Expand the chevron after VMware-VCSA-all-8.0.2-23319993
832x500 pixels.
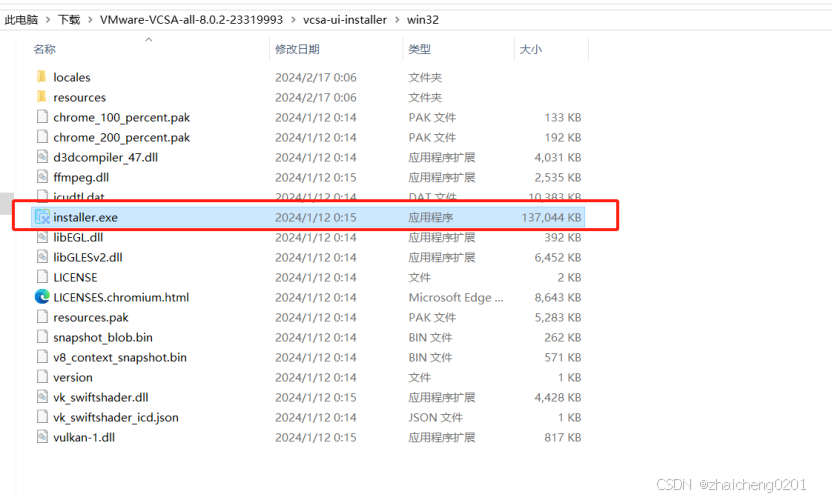click(x=293, y=20)
